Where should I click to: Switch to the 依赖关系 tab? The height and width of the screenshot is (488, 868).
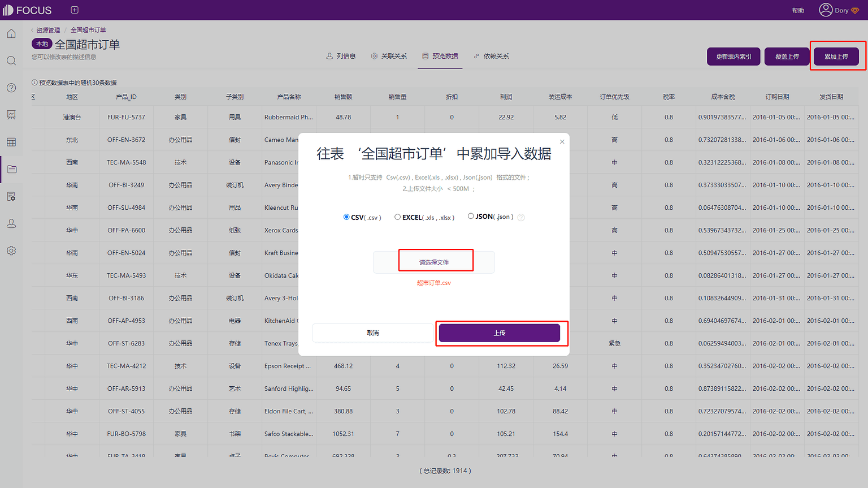491,56
